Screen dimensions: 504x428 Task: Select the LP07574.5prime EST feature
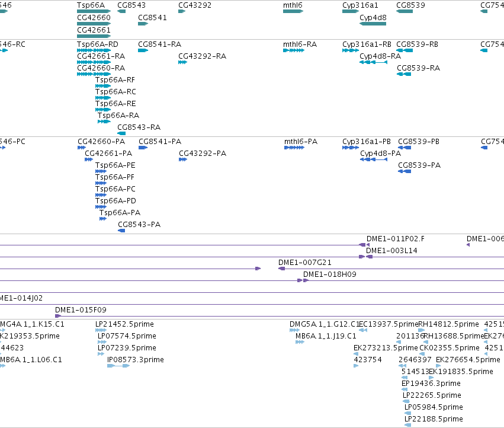tap(102, 342)
